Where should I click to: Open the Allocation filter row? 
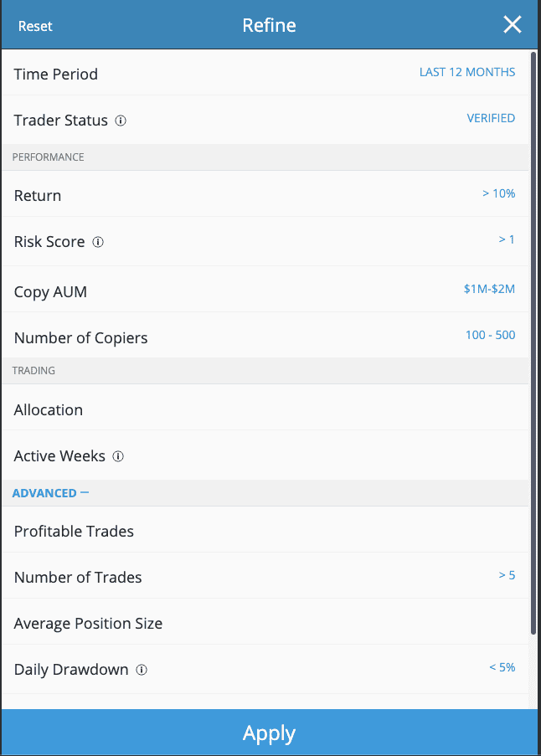tap(265, 408)
